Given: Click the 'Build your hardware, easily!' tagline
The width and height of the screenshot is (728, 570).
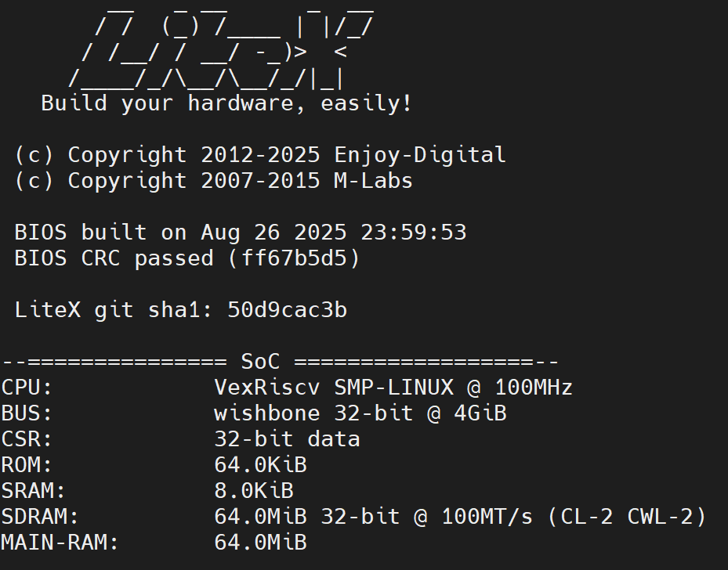Looking at the screenshot, I should click(x=226, y=103).
